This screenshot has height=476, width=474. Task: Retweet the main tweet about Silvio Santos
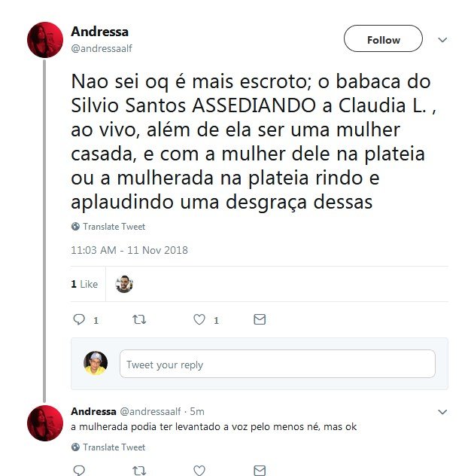tap(139, 319)
